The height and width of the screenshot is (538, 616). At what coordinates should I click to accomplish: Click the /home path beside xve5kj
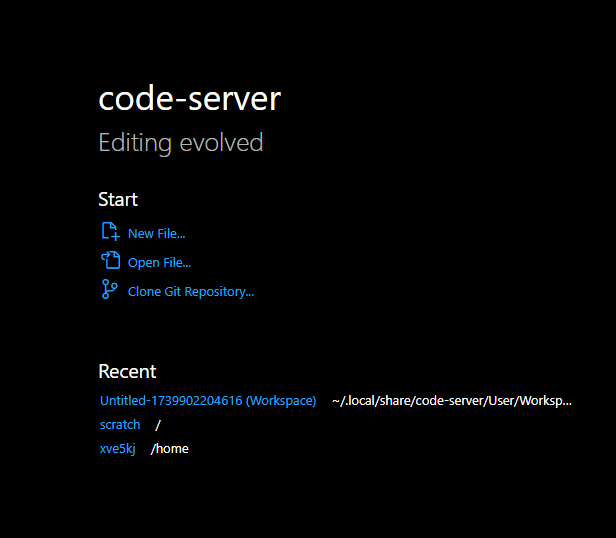pos(170,449)
